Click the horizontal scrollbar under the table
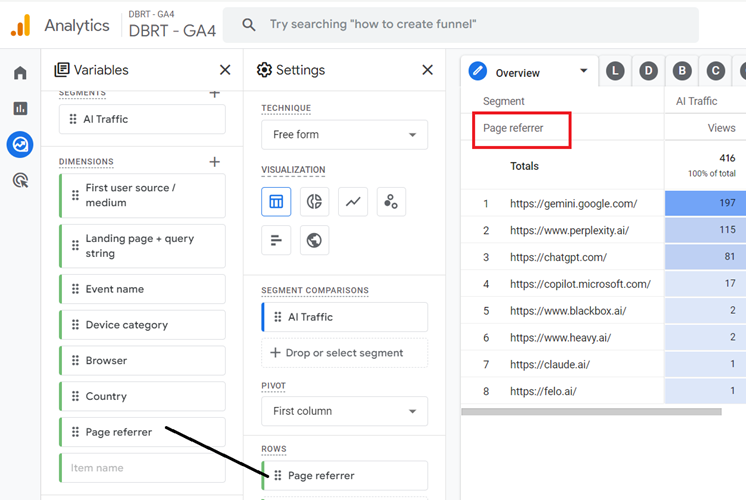746x500 pixels. [x=591, y=412]
